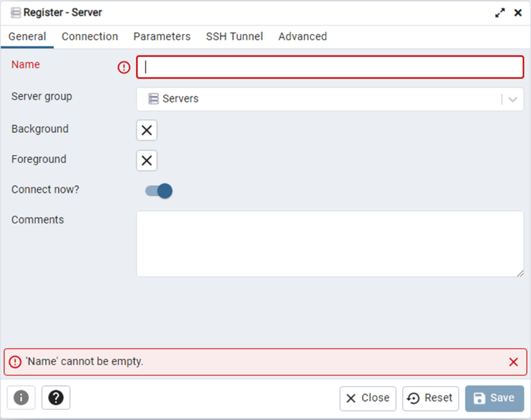
Task: Open the SSH Tunnel tab
Action: click(234, 36)
